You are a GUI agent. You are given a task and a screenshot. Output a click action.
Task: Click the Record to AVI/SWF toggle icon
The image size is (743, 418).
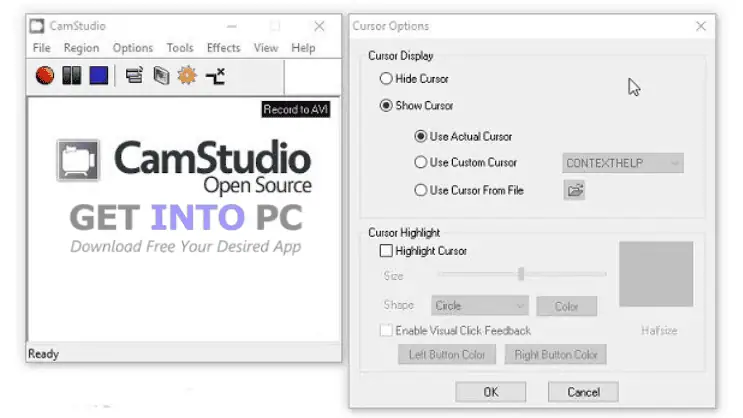161,75
